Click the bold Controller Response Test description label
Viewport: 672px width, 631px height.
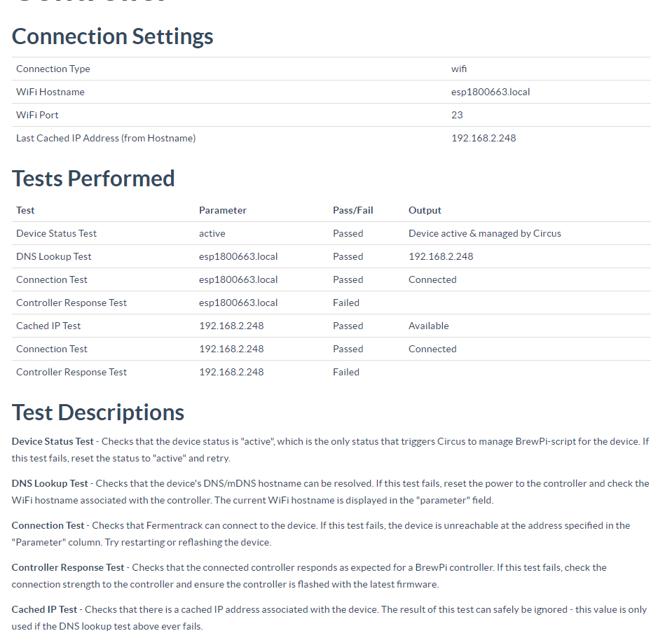[68, 567]
